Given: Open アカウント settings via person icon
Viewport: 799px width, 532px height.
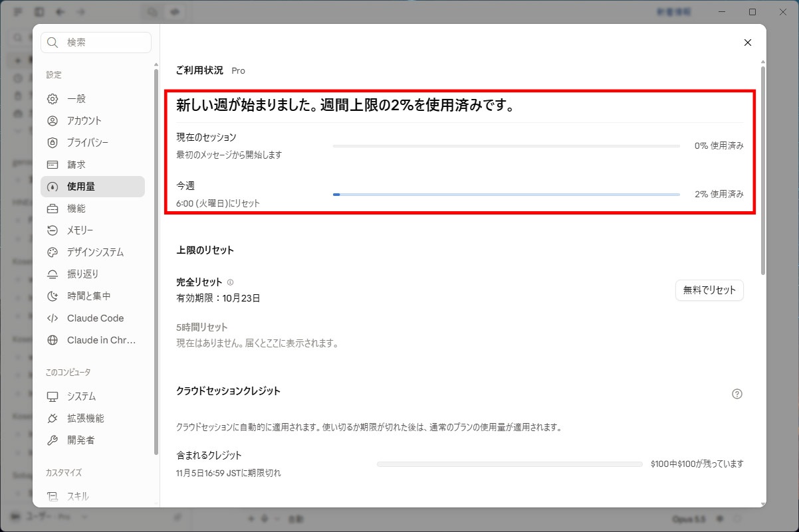Looking at the screenshot, I should pyautogui.click(x=53, y=121).
